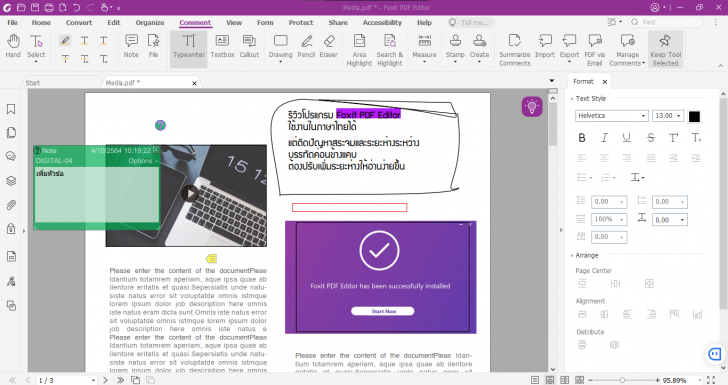The image size is (728, 385).
Task: Use the Area Highlight tool
Action: click(x=359, y=50)
